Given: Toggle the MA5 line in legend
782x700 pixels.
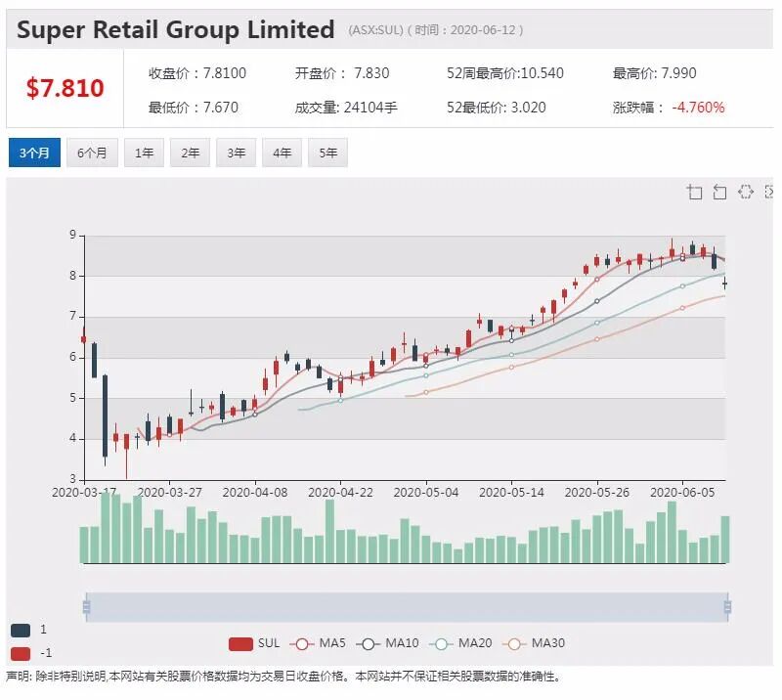Looking at the screenshot, I should pyautogui.click(x=317, y=643).
